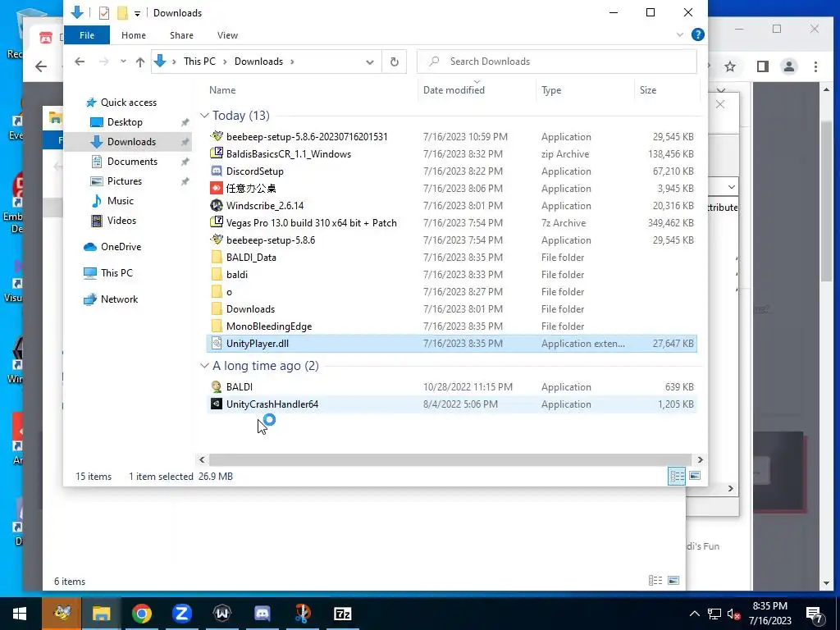The width and height of the screenshot is (840, 630).
Task: Click the Properties quick access toolbar icon
Action: [104, 13]
